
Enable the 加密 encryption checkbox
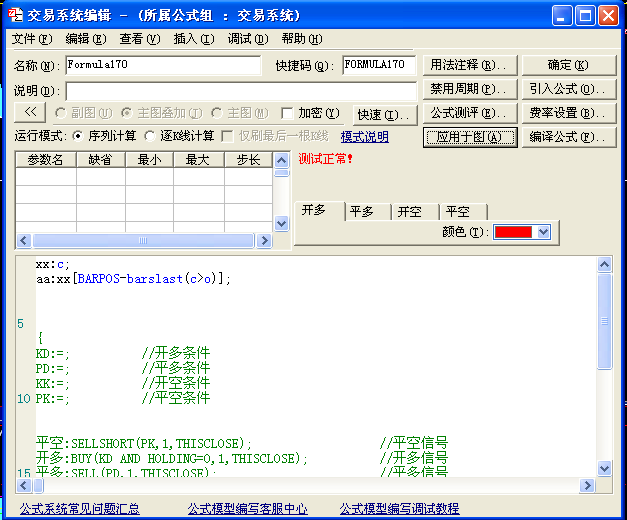288,113
